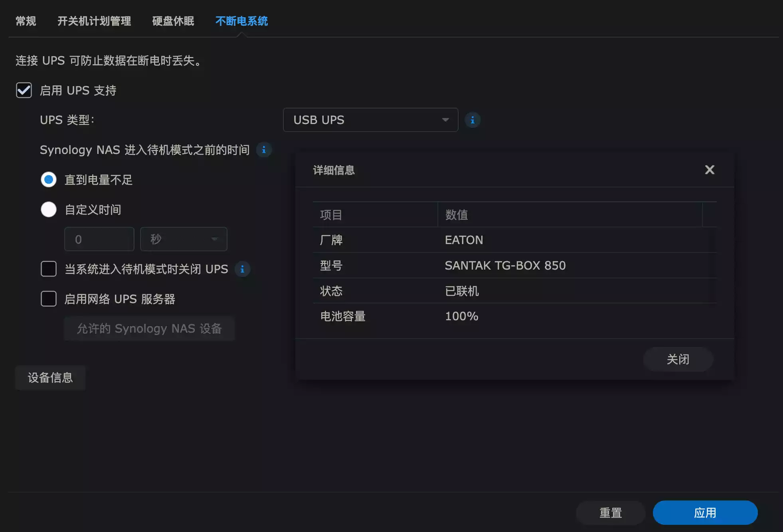This screenshot has height=532, width=783.
Task: Close details dialog with X icon
Action: pos(709,170)
